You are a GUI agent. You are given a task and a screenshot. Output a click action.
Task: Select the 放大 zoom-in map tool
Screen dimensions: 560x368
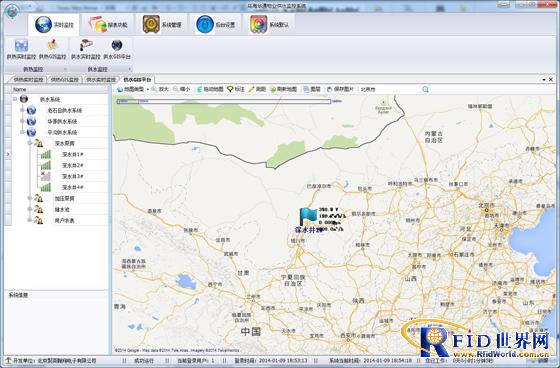tap(160, 89)
